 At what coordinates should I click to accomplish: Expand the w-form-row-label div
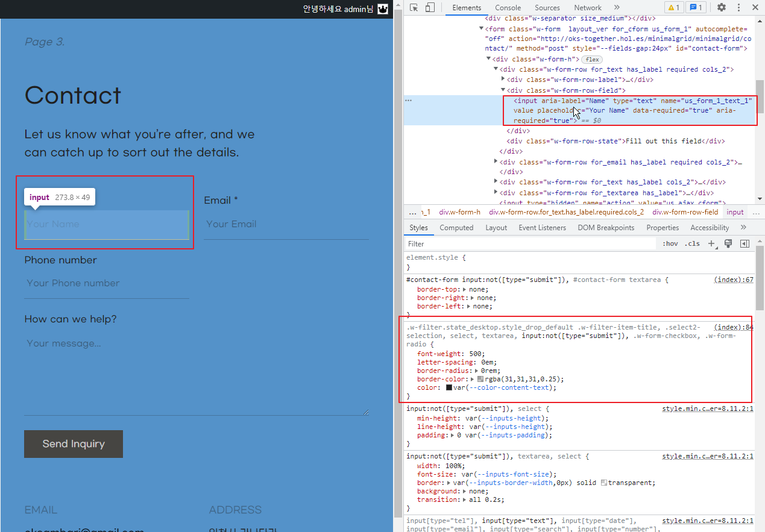click(x=503, y=79)
